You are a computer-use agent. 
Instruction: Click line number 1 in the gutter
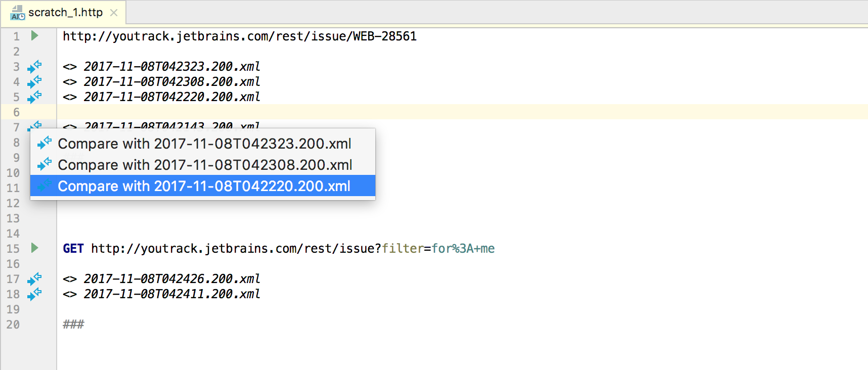[x=16, y=36]
